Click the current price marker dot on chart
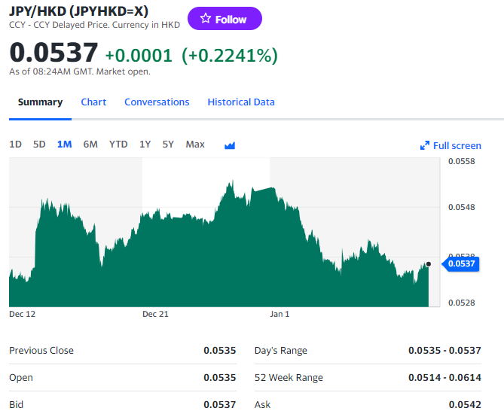This screenshot has height=420, width=504. [428, 264]
